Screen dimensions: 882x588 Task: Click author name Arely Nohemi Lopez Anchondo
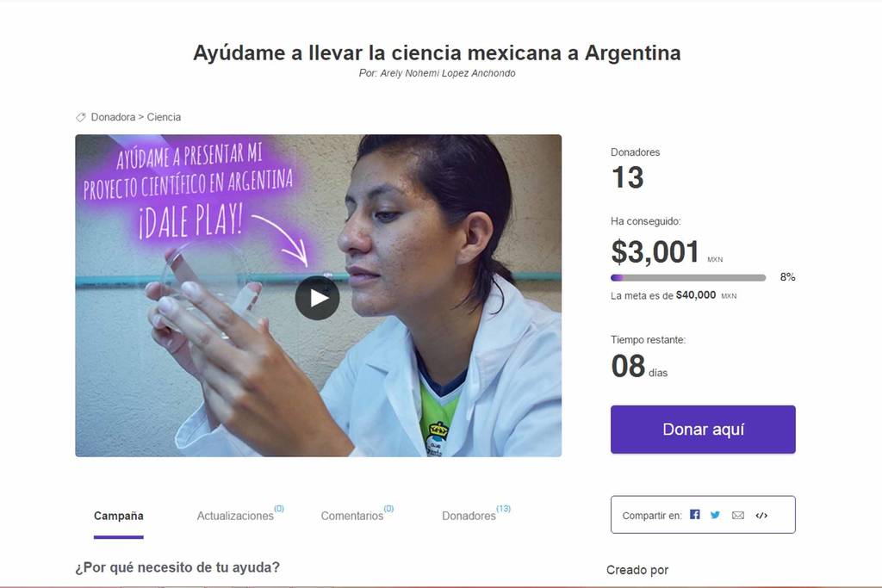[x=448, y=73]
